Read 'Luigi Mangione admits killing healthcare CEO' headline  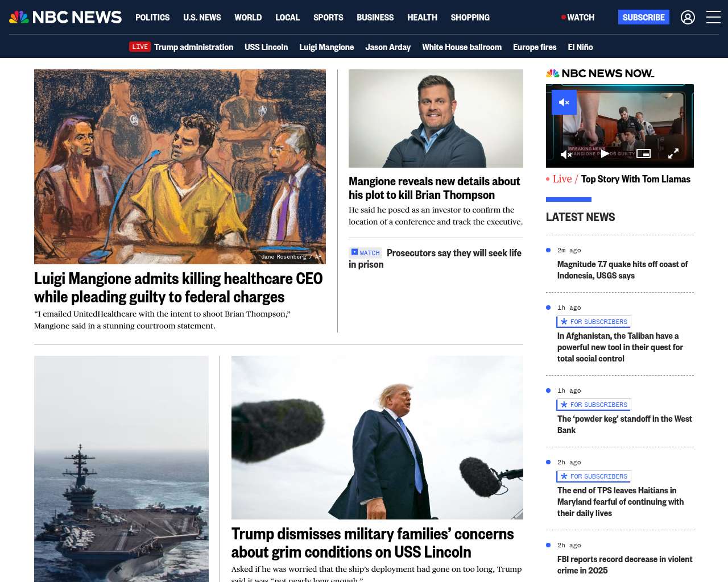pos(179,288)
